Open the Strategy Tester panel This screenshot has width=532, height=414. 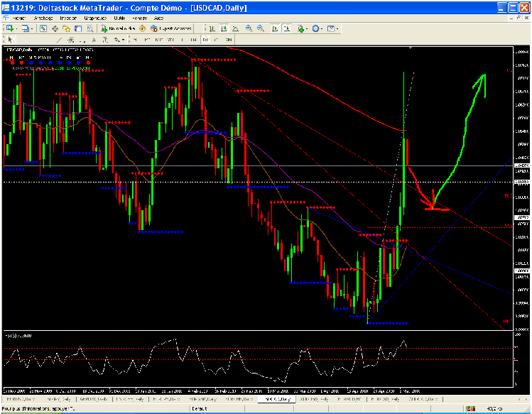click(89, 28)
